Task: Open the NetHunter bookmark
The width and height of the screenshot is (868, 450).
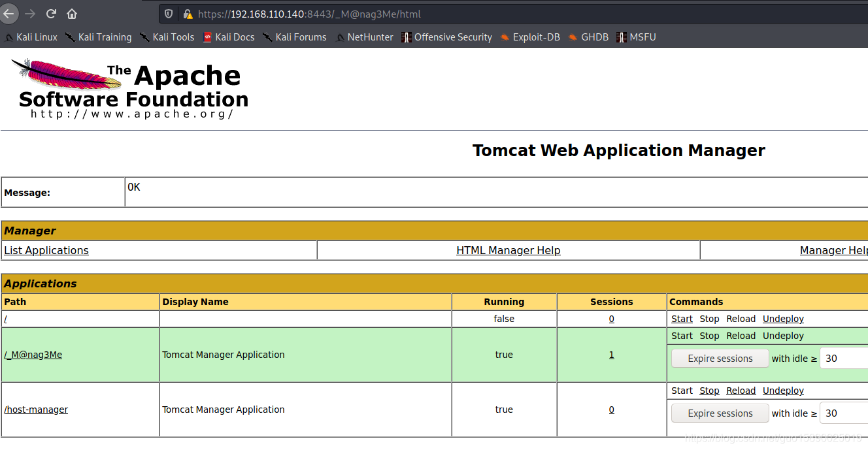Action: pyautogui.click(x=364, y=37)
